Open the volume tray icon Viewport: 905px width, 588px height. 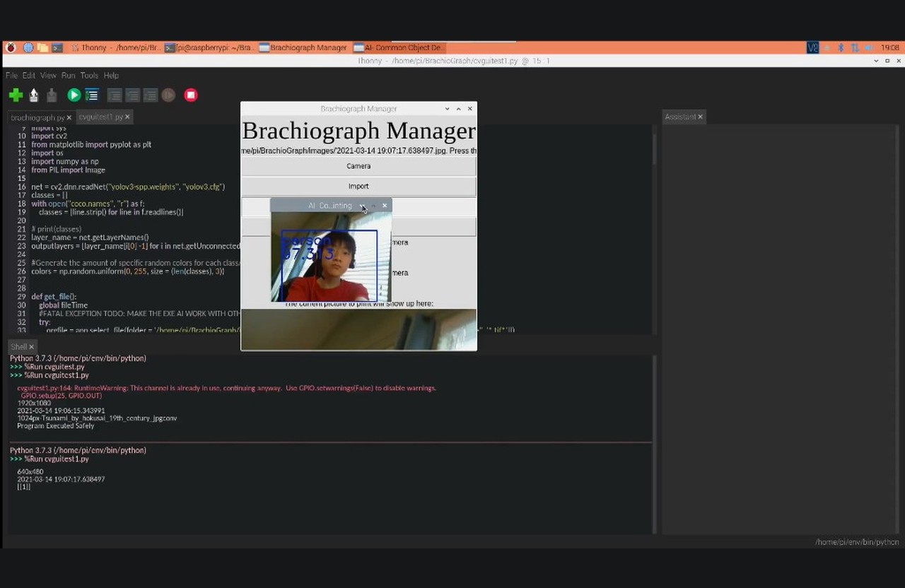tap(869, 47)
